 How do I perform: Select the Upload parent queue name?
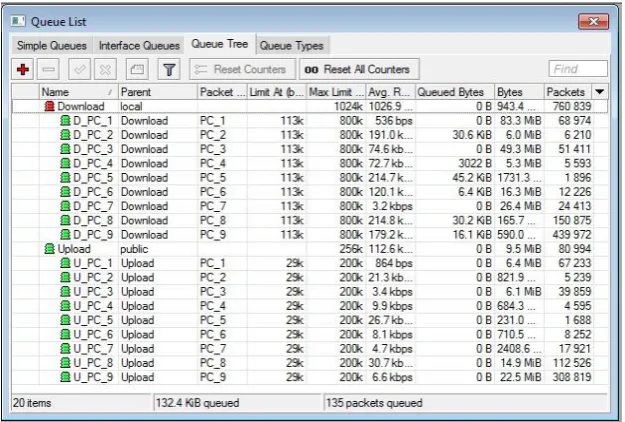coord(74,249)
